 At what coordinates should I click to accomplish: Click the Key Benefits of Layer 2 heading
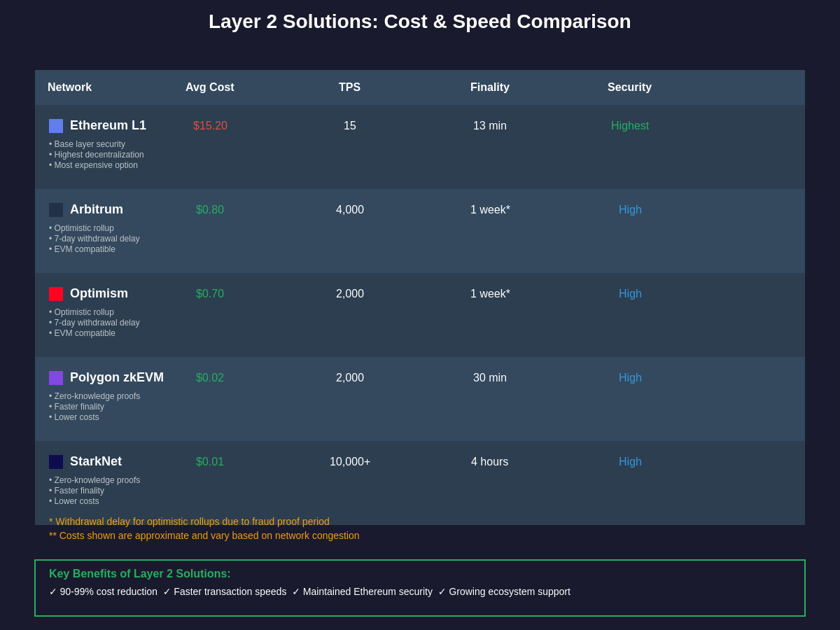click(x=140, y=574)
